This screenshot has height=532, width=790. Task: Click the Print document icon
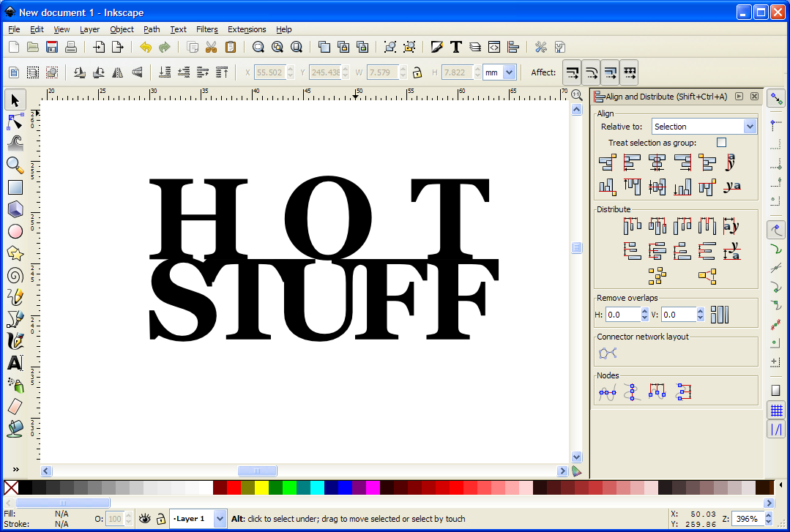click(71, 47)
